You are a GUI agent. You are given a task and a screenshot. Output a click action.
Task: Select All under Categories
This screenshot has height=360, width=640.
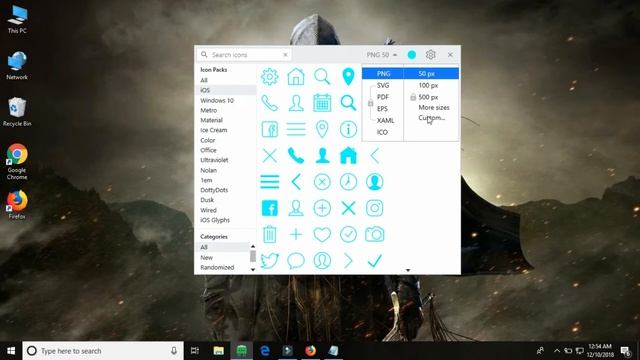[x=204, y=247]
